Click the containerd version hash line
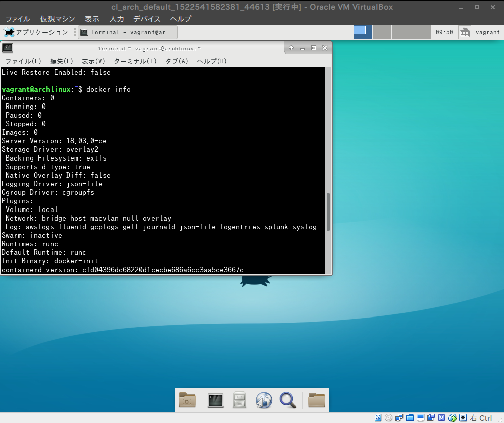 click(x=123, y=270)
